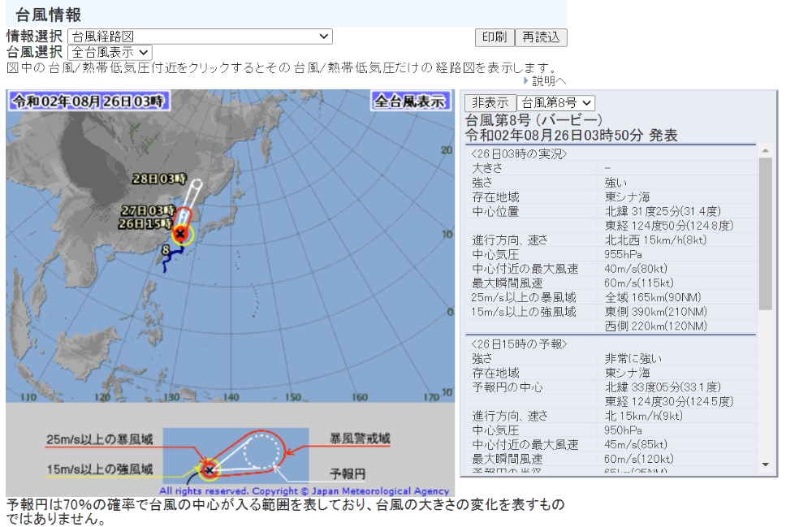This screenshot has width=812, height=527.
Task: Click the 非表示 button
Action: coord(490,102)
